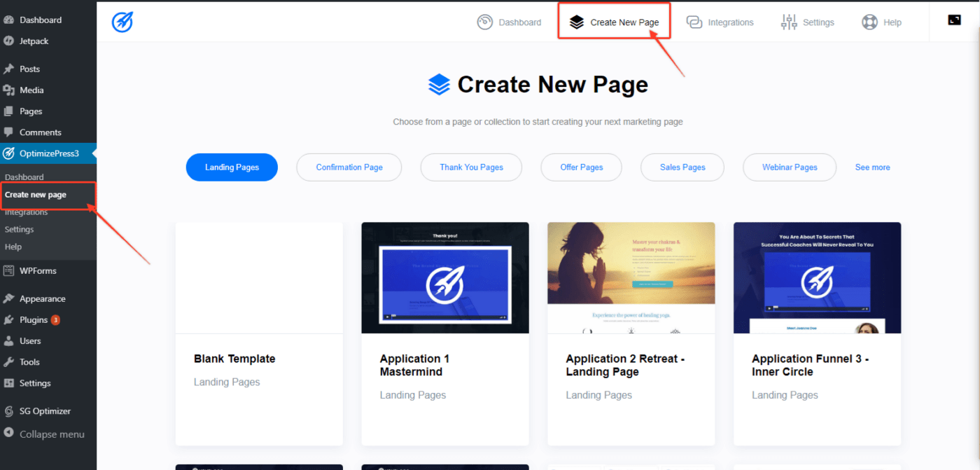Click the Help lifebuoy icon
Viewport: 980px width, 470px height.
869,22
